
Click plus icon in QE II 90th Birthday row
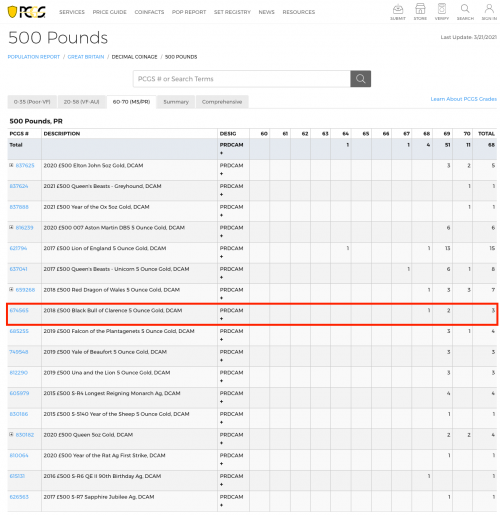tap(221, 484)
